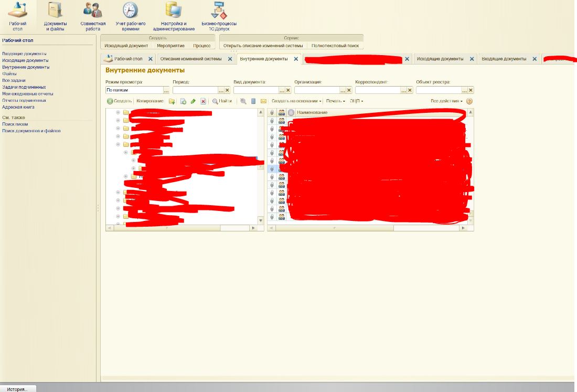Switch to Описание изменений системы tab
The height and width of the screenshot is (392, 577).
(x=191, y=59)
